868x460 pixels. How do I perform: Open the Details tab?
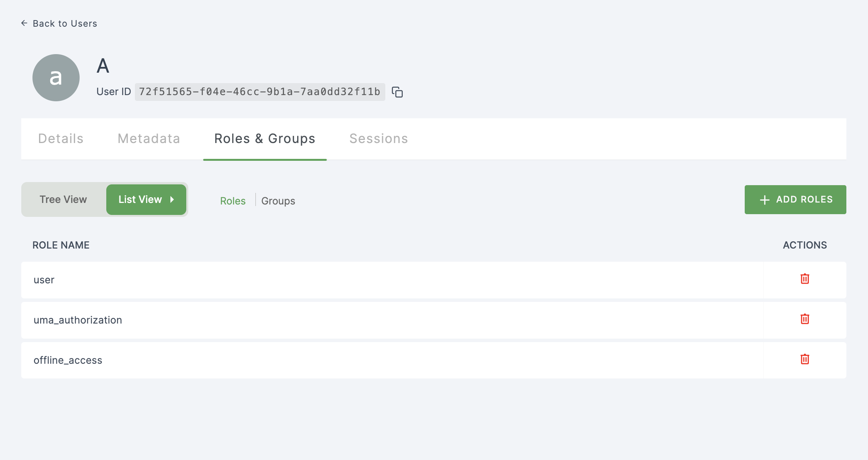pos(61,139)
